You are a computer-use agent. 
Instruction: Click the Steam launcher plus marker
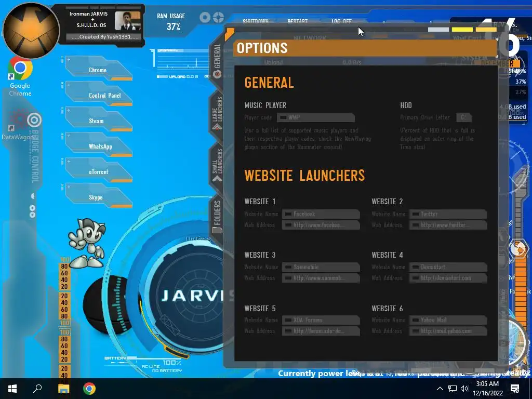[x=69, y=111]
